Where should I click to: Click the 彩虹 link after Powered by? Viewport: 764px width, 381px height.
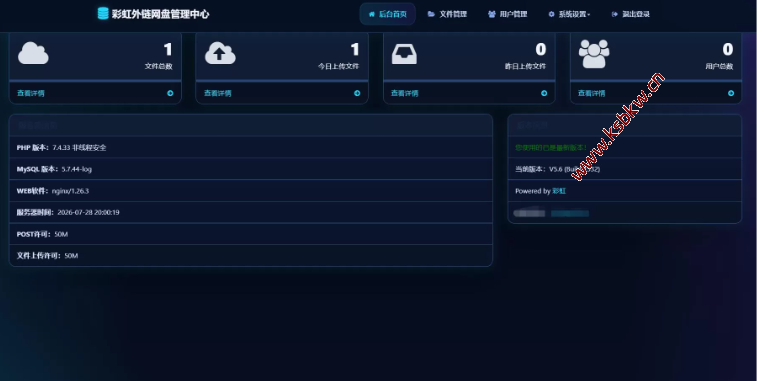point(559,191)
